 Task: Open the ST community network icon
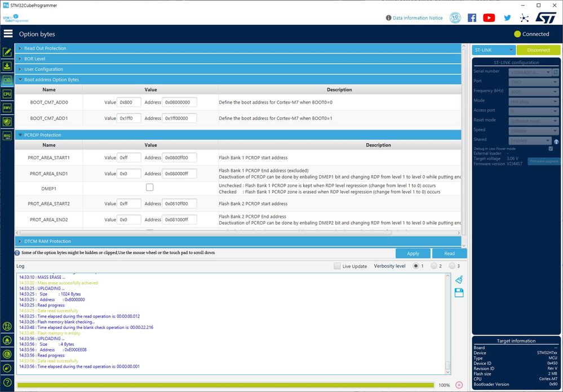pos(524,18)
